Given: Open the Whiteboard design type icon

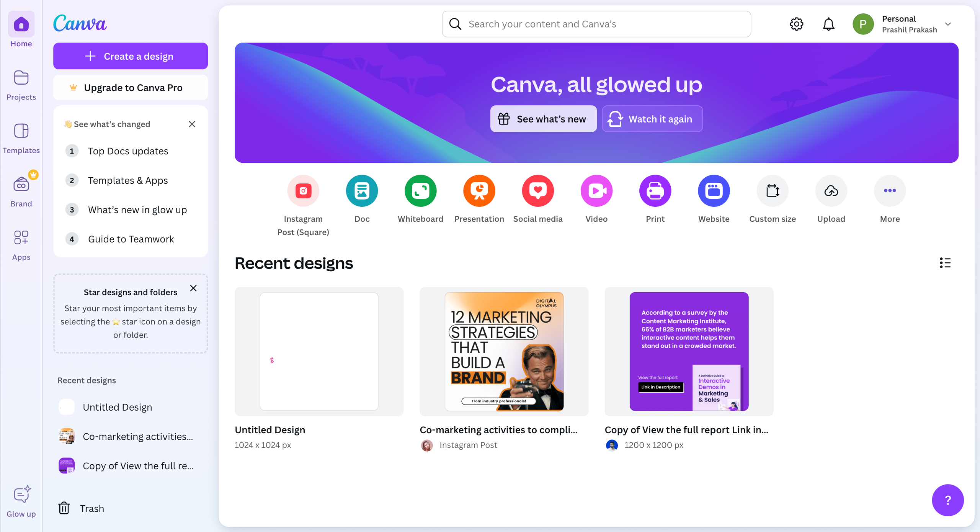Looking at the screenshot, I should tap(420, 191).
